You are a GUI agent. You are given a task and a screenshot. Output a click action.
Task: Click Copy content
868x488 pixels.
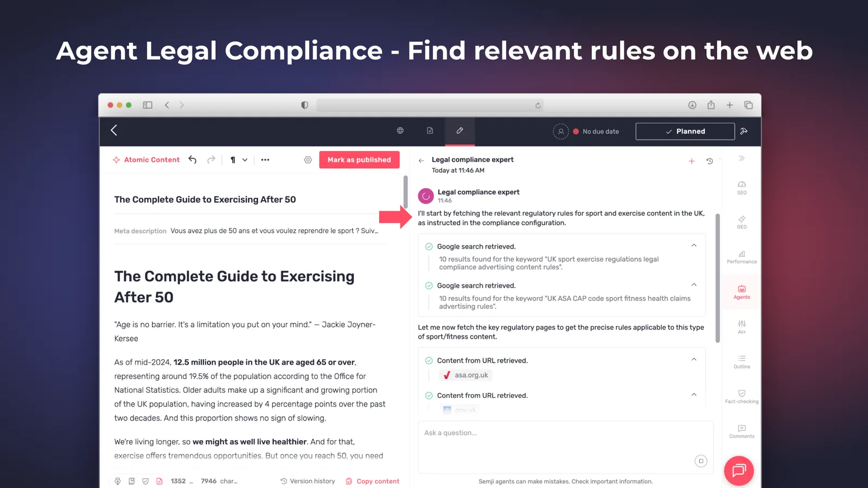click(x=373, y=481)
